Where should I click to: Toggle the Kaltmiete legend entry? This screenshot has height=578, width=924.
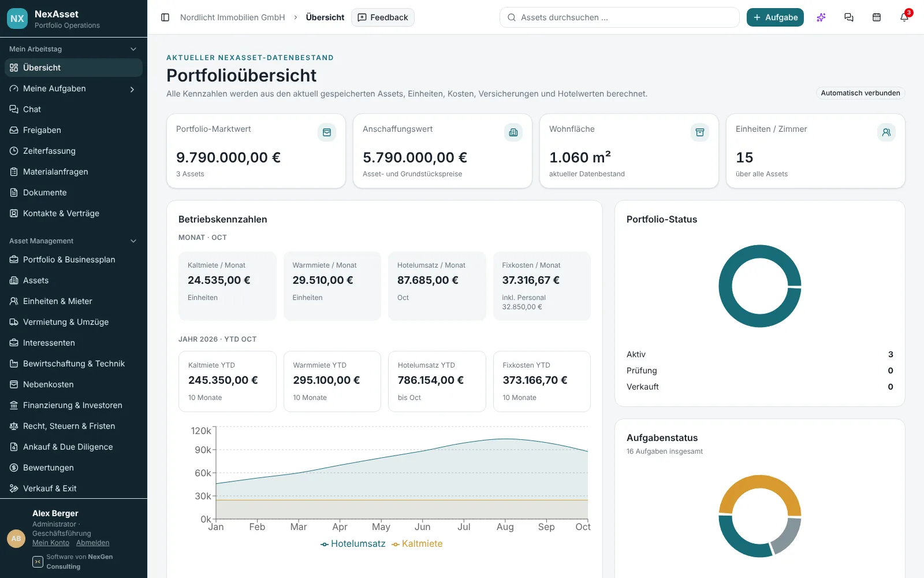417,544
